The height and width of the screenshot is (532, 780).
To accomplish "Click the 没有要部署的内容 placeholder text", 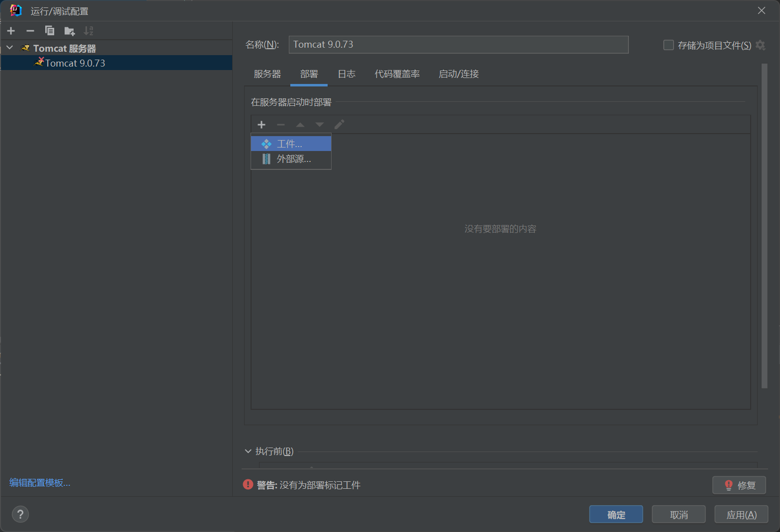I will point(501,228).
